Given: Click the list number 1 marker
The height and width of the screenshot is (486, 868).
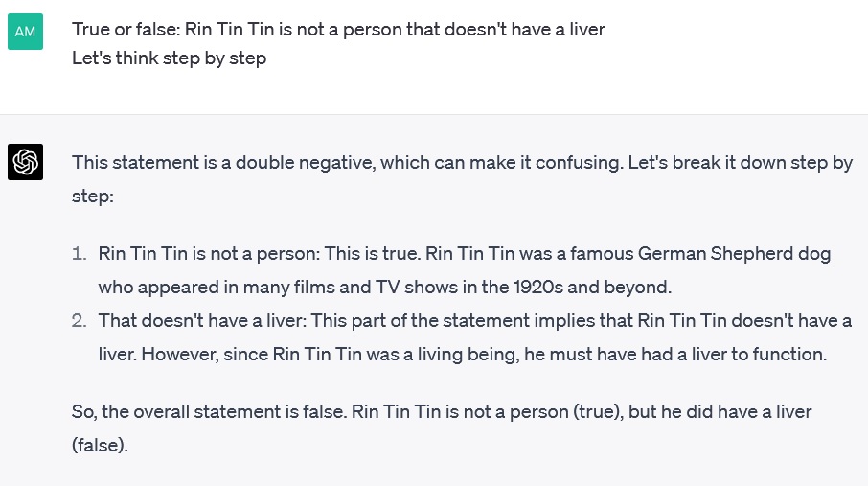Looking at the screenshot, I should pos(80,254).
